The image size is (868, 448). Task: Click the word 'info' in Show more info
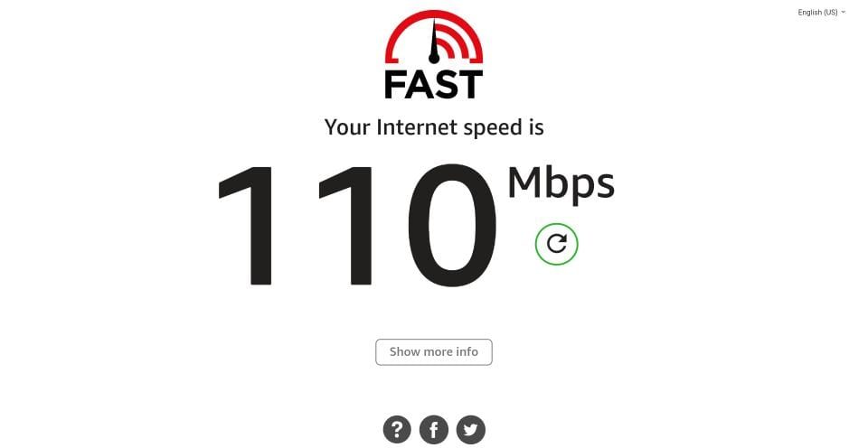tap(467, 351)
